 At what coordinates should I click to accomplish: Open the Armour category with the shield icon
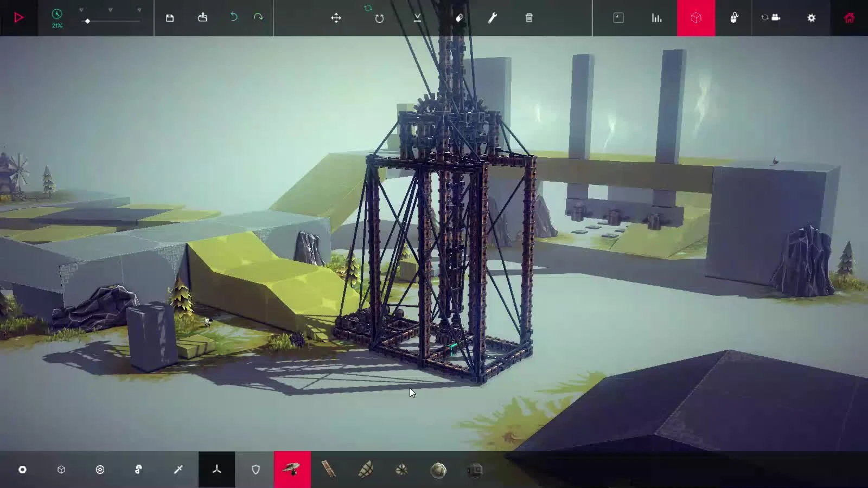(x=255, y=470)
